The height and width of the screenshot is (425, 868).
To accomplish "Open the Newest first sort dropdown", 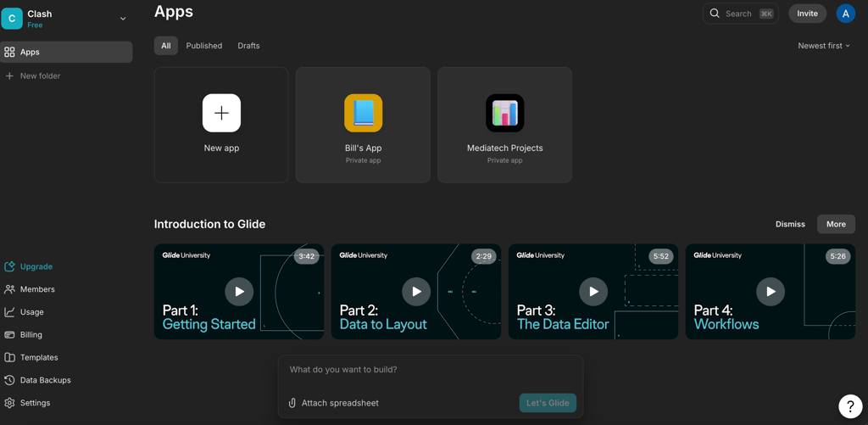I will tap(824, 46).
